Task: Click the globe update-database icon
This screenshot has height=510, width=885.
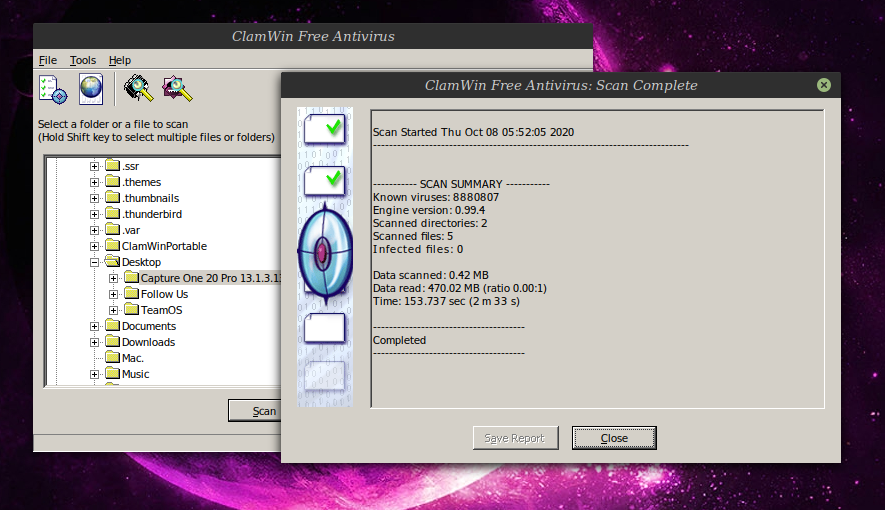Action: pos(91,89)
